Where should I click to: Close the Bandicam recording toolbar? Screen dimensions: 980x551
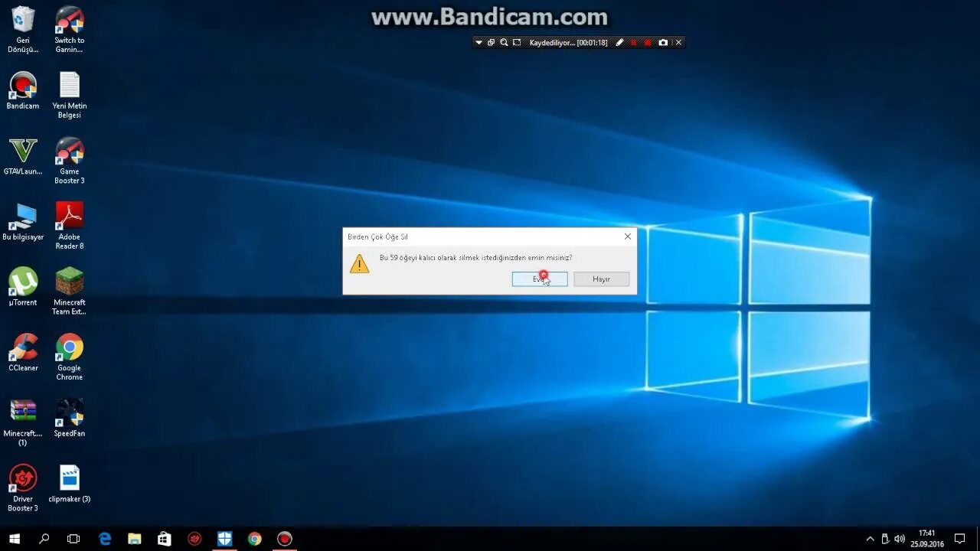pyautogui.click(x=678, y=43)
